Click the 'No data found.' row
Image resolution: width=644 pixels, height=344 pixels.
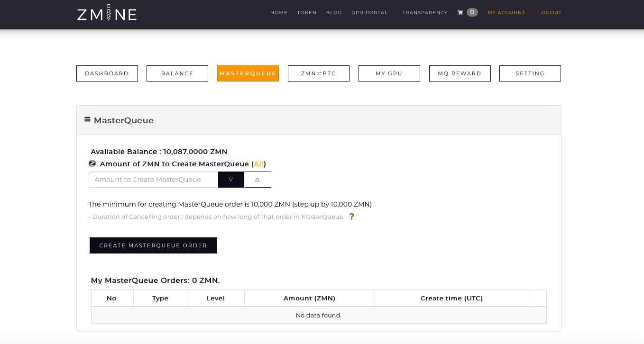[x=319, y=315]
